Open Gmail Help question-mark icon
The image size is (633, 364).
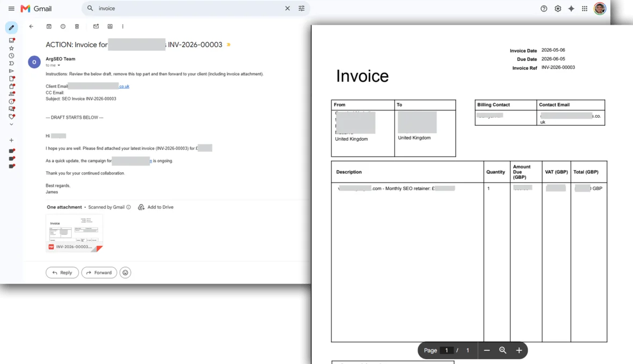coord(544,9)
